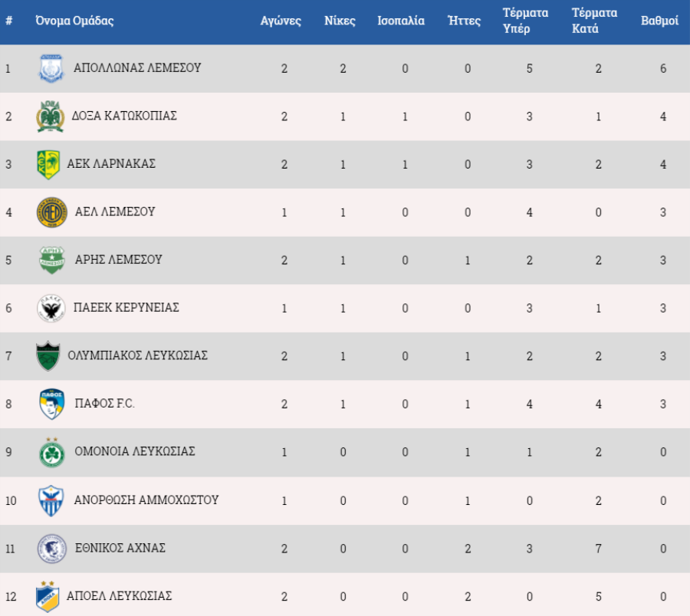This screenshot has width=690, height=616.
Task: Click the Βαθμοί column header
Action: [x=659, y=21]
